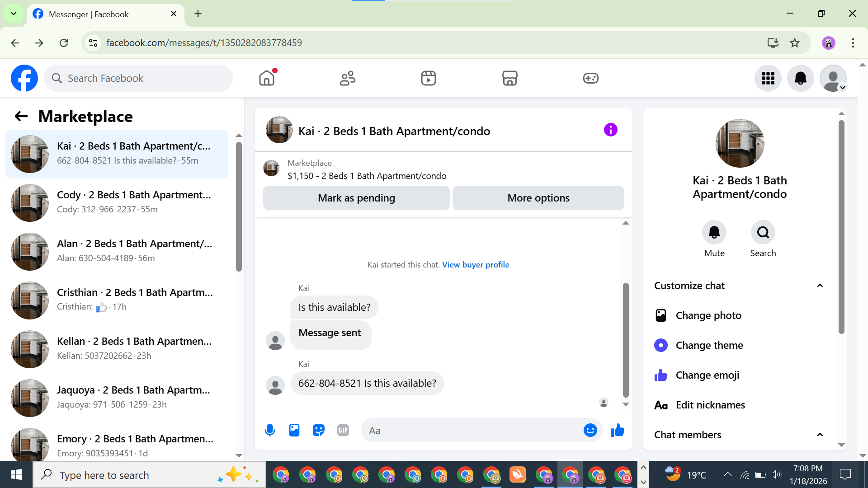Open the emoji picker in message box

[590, 430]
